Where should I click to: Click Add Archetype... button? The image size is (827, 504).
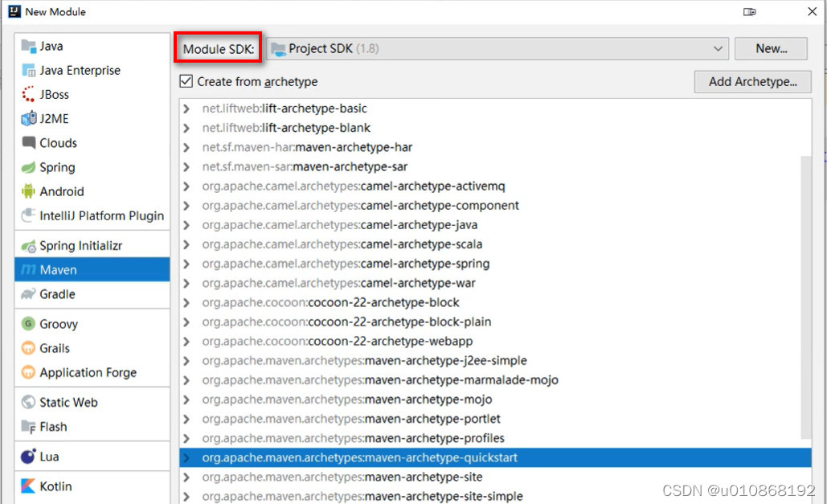click(752, 82)
